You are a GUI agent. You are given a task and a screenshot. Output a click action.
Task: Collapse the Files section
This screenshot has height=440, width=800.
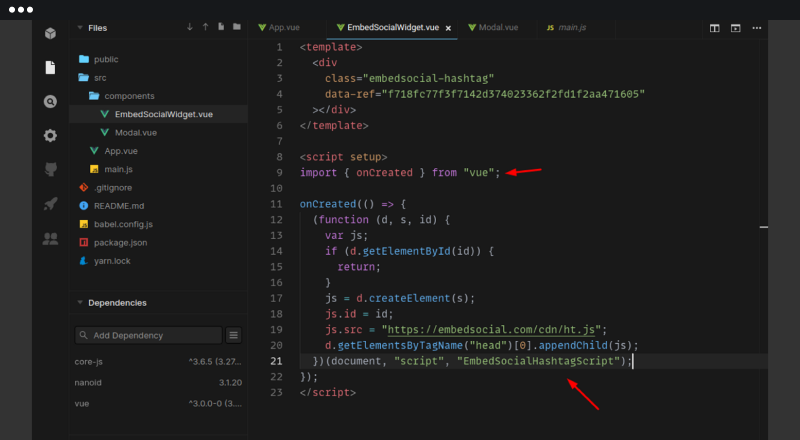click(80, 28)
